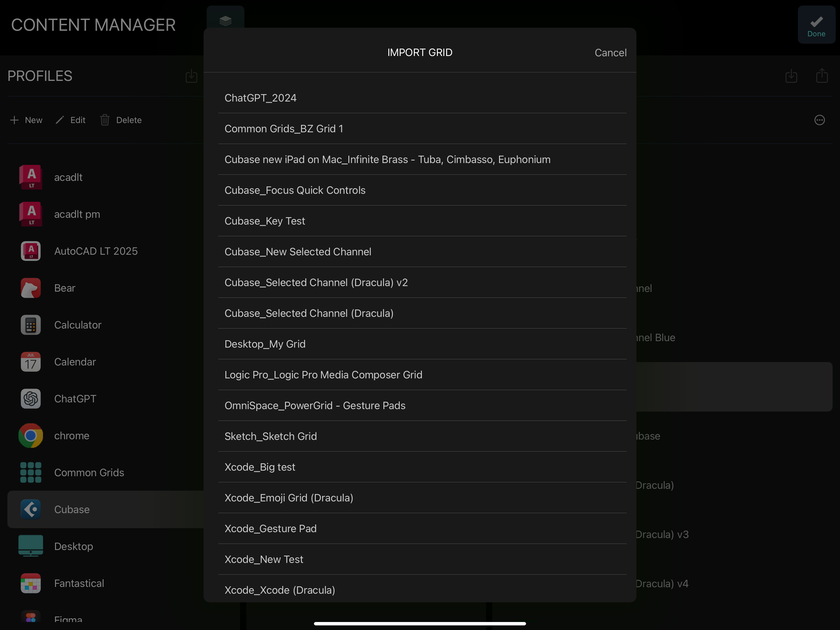Viewport: 840px width, 630px height.
Task: Click the share export icon at top right
Action: (x=822, y=76)
